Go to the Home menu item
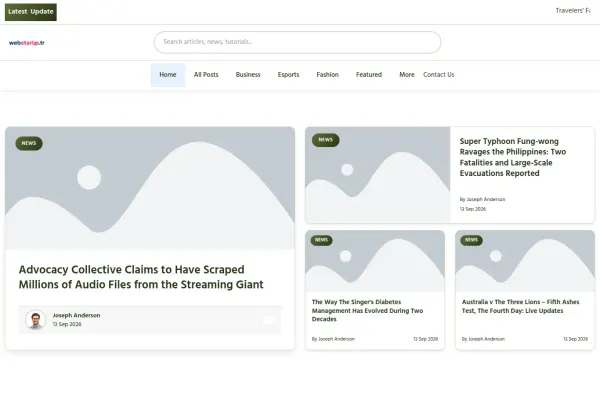Screen dimensions: 600x395 click(x=168, y=75)
